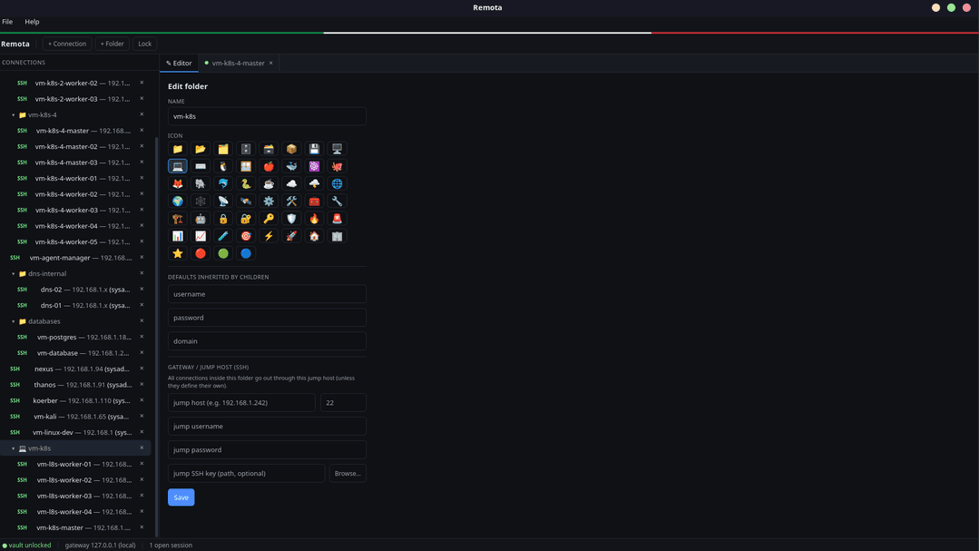
Task: Select the golden key icon
Action: pyautogui.click(x=269, y=219)
